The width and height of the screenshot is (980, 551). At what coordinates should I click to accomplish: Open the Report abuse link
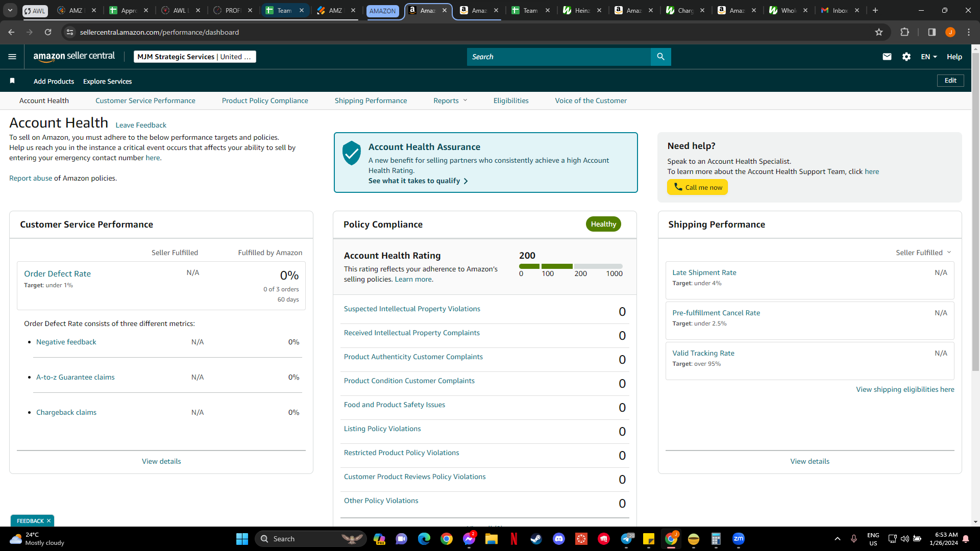pyautogui.click(x=31, y=178)
